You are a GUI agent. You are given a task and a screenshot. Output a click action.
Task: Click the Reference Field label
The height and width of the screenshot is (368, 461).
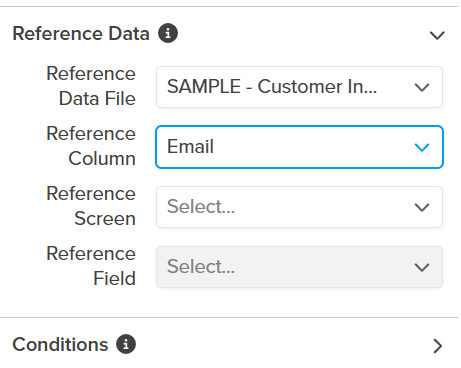(91, 266)
